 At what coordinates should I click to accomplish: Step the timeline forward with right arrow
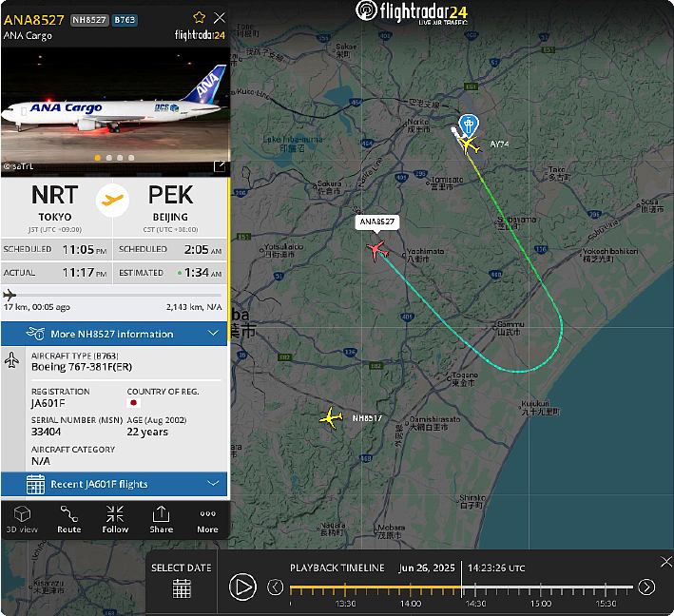pos(646,587)
